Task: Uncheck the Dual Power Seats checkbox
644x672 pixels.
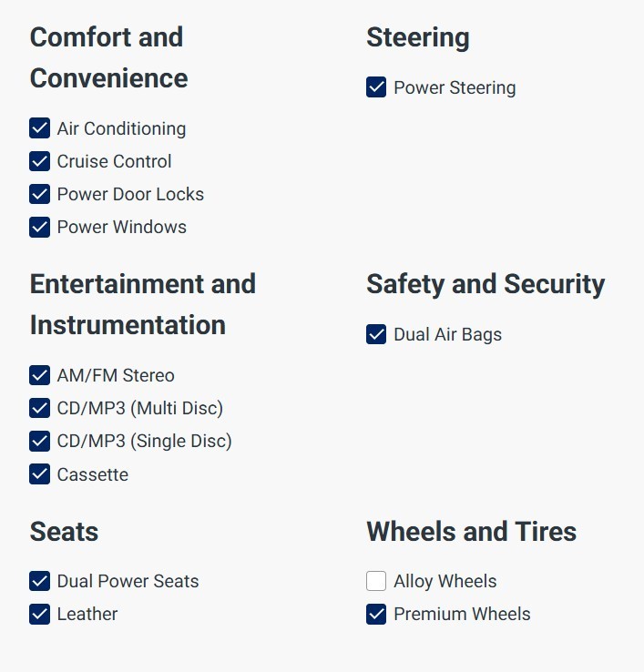Action: tap(40, 581)
